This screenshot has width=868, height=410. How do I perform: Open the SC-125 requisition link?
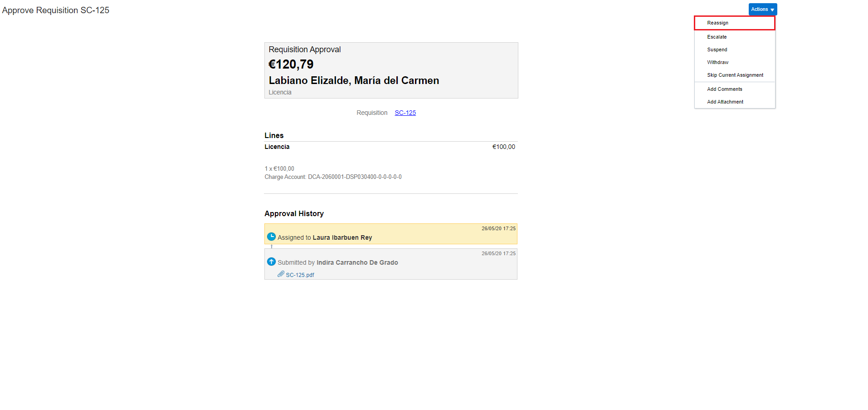[405, 113]
